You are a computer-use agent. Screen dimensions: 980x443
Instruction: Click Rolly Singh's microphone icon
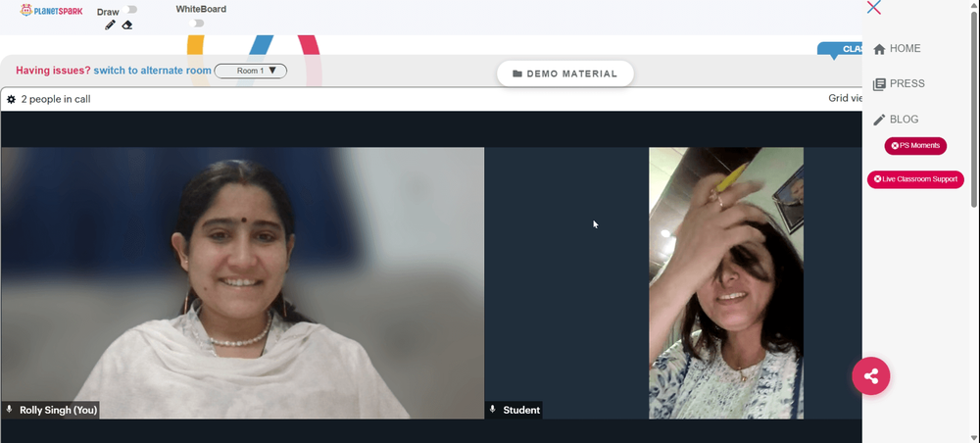(10, 410)
